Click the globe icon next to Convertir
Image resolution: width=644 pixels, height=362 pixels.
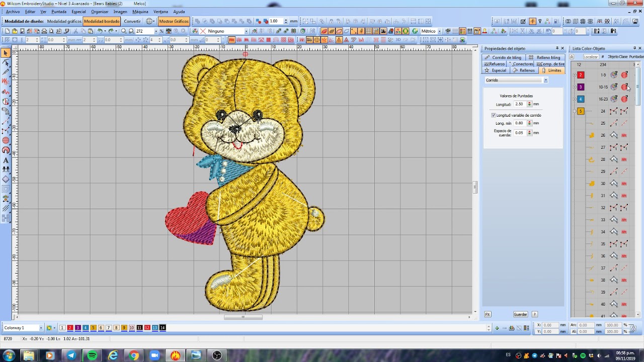[x=149, y=21]
